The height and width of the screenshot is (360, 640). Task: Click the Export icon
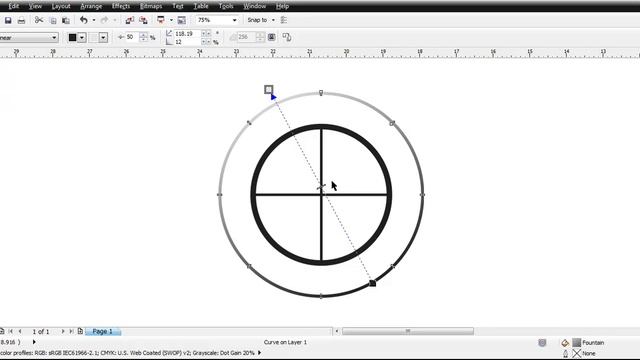point(143,20)
